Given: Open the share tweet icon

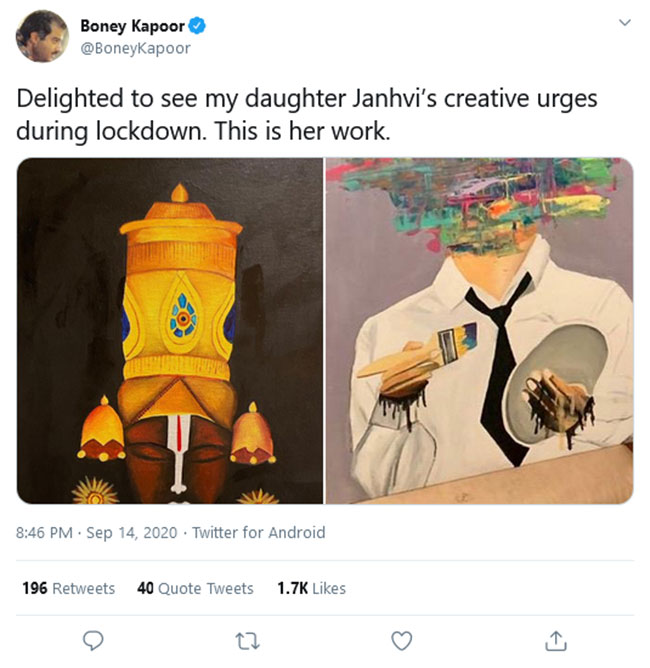Looking at the screenshot, I should tap(557, 640).
